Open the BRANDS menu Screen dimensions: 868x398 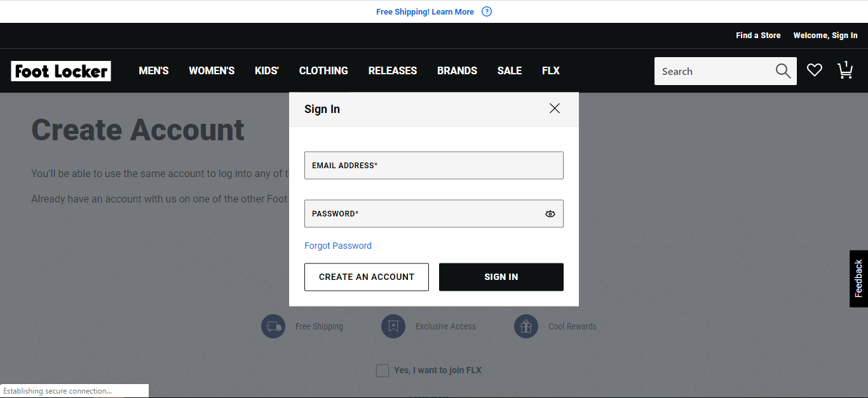457,70
